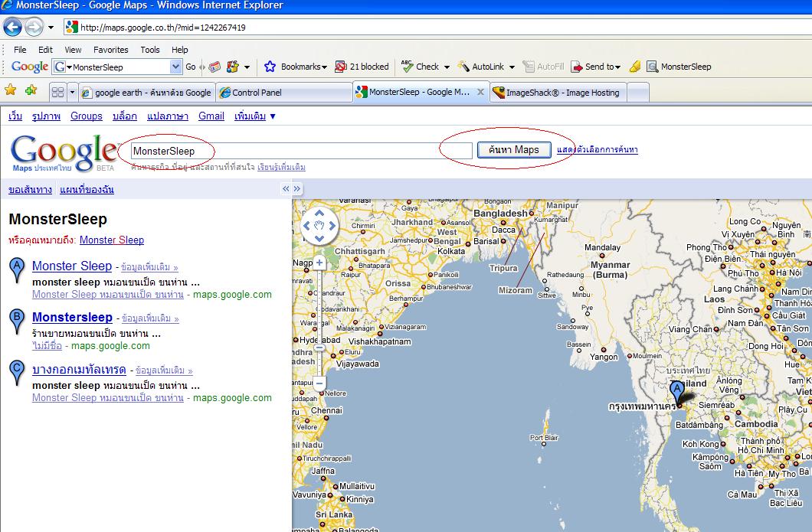Open the Google Toolbar search box dropdown
This screenshot has width=812, height=532.
[x=176, y=67]
